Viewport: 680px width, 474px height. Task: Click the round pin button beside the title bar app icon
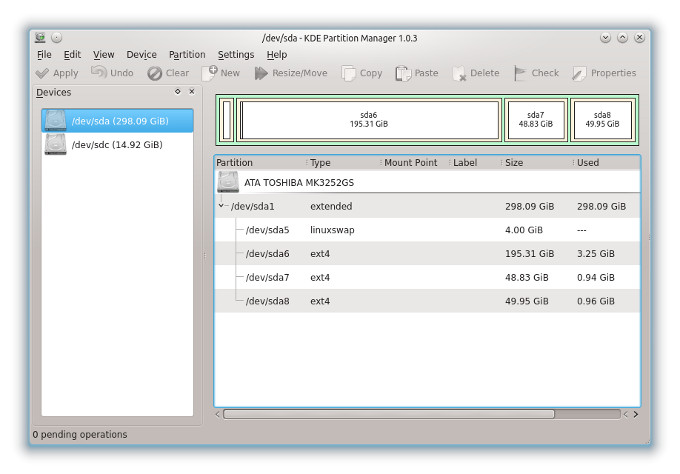57,38
